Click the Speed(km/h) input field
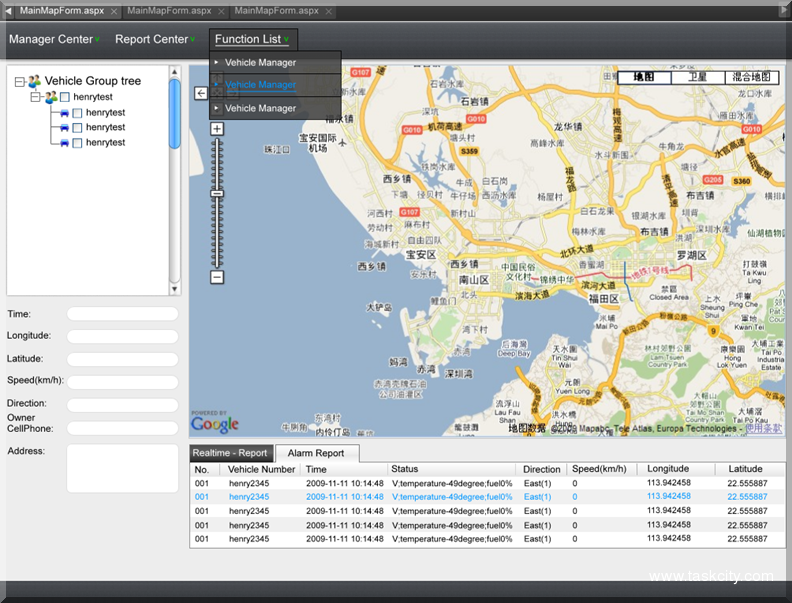The image size is (792, 603). [122, 382]
